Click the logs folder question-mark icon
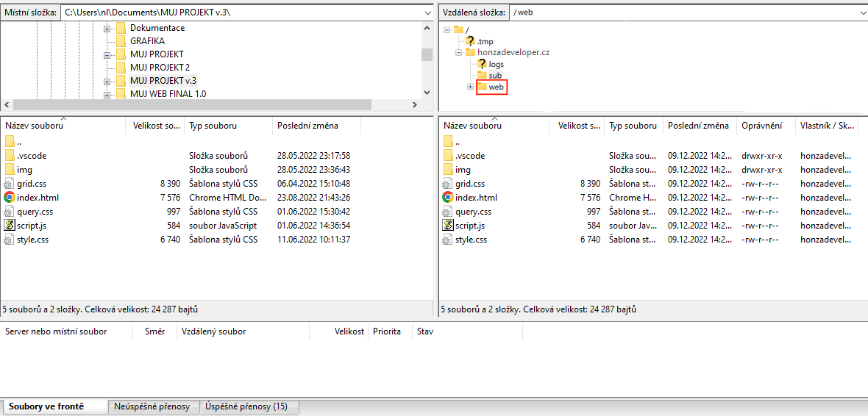 482,64
